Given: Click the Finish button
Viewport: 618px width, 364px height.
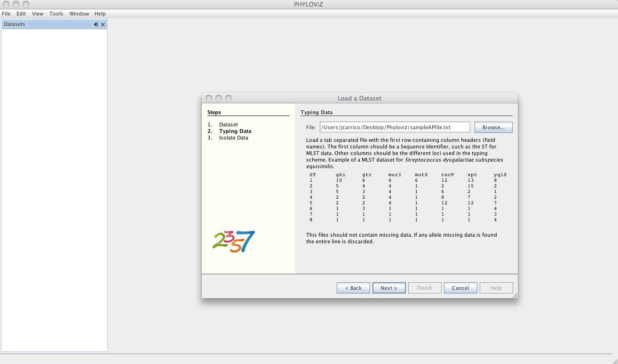Looking at the screenshot, I should click(425, 288).
